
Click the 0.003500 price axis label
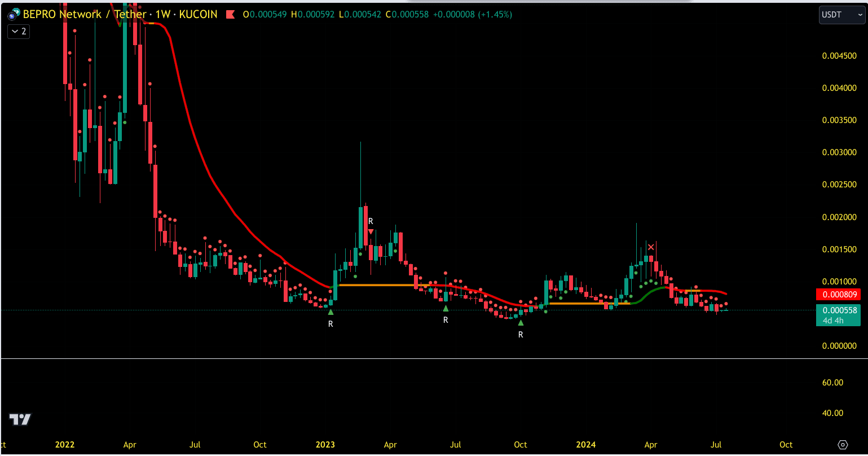[840, 120]
